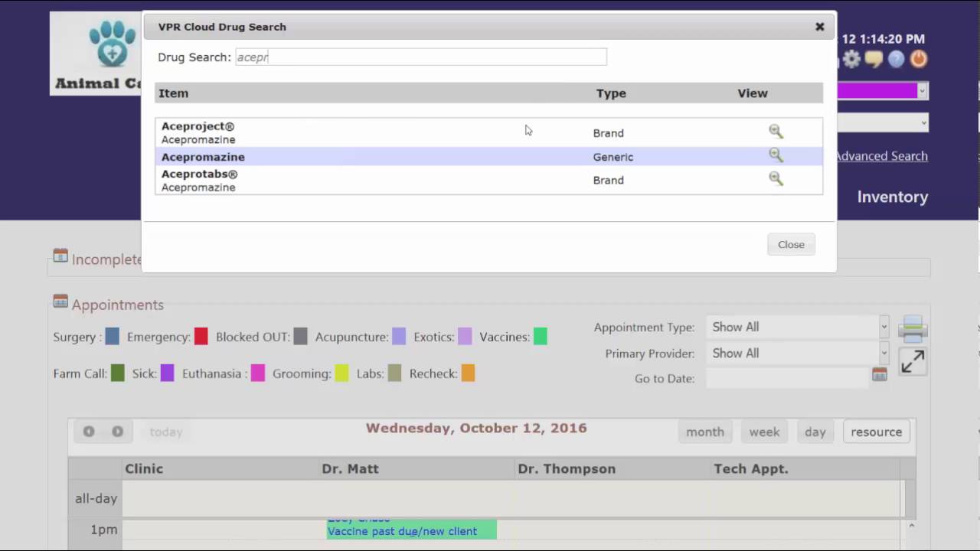980x551 pixels.
Task: Click the Farm Call dark green swatch
Action: coord(117,373)
